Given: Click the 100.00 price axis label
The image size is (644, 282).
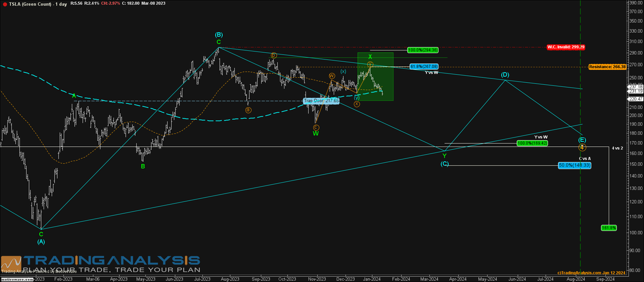Looking at the screenshot, I should (636, 233).
